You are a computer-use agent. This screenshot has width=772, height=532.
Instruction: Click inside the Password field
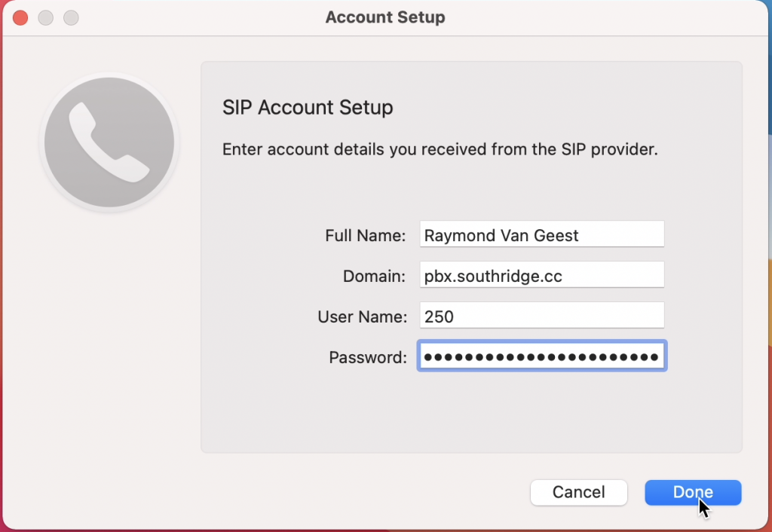541,357
